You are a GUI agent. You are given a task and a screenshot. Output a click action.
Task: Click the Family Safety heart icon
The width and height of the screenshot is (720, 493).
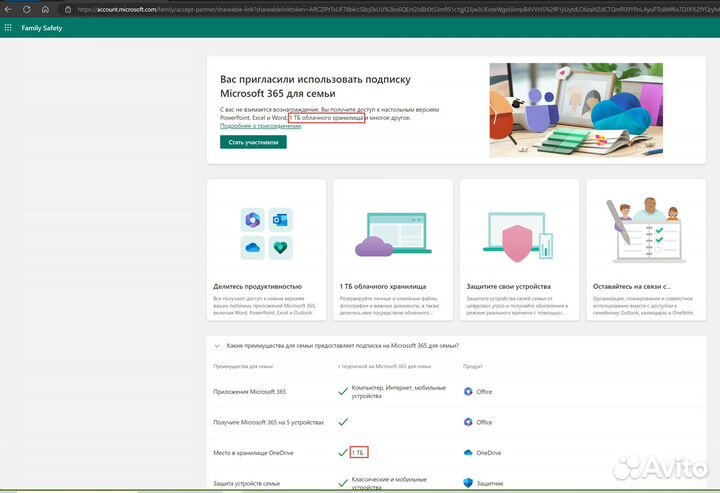tap(281, 248)
